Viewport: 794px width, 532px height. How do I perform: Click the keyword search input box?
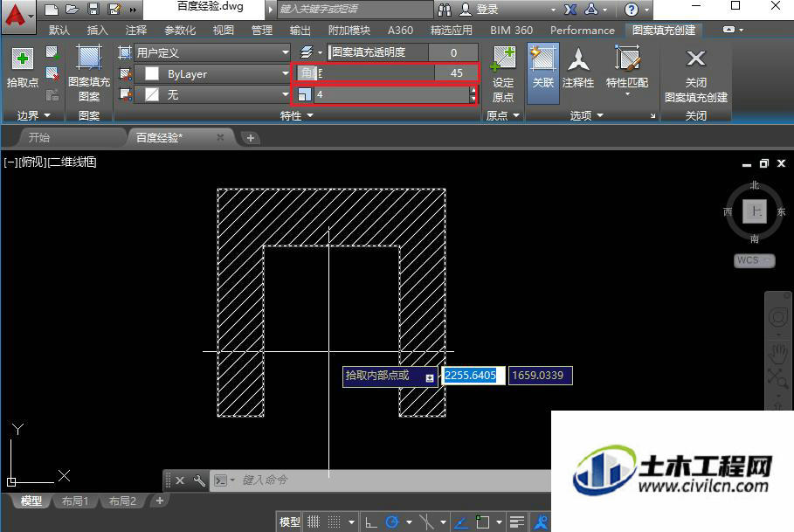click(355, 9)
